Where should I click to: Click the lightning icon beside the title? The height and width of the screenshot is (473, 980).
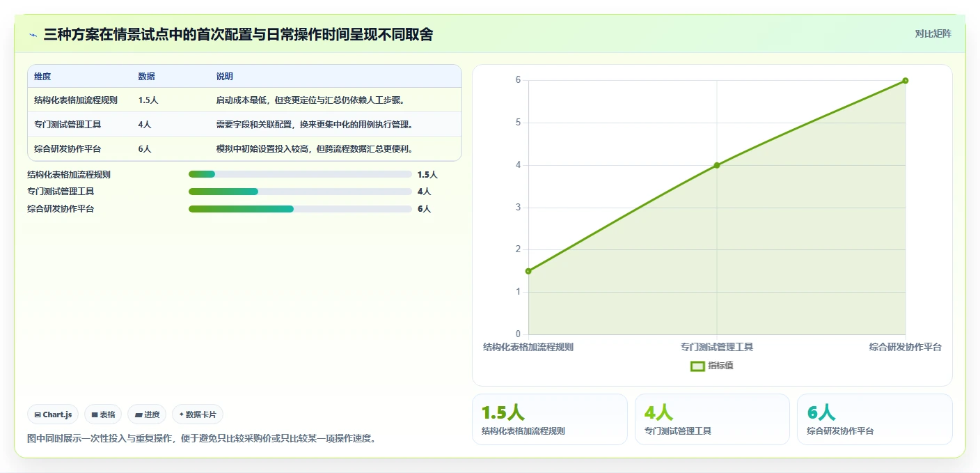pos(33,34)
